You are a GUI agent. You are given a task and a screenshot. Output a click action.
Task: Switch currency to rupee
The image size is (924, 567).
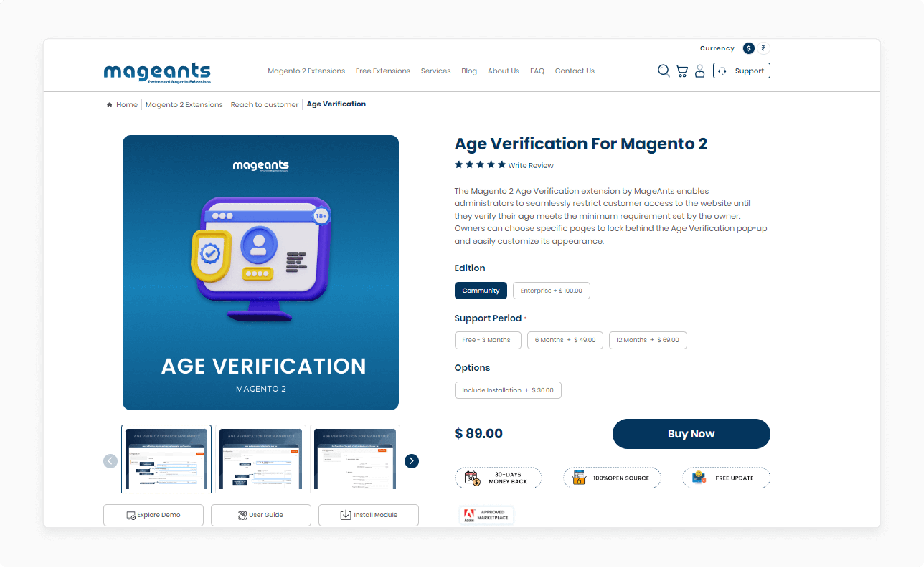763,48
